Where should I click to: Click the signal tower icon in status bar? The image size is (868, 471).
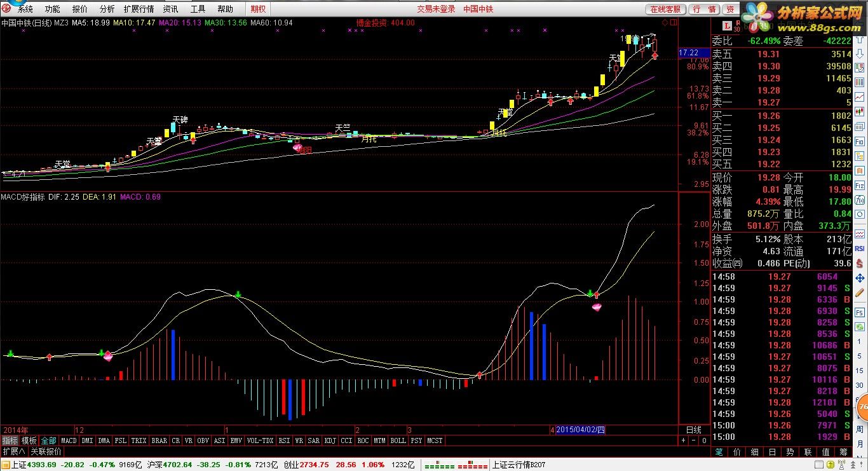tap(842, 465)
